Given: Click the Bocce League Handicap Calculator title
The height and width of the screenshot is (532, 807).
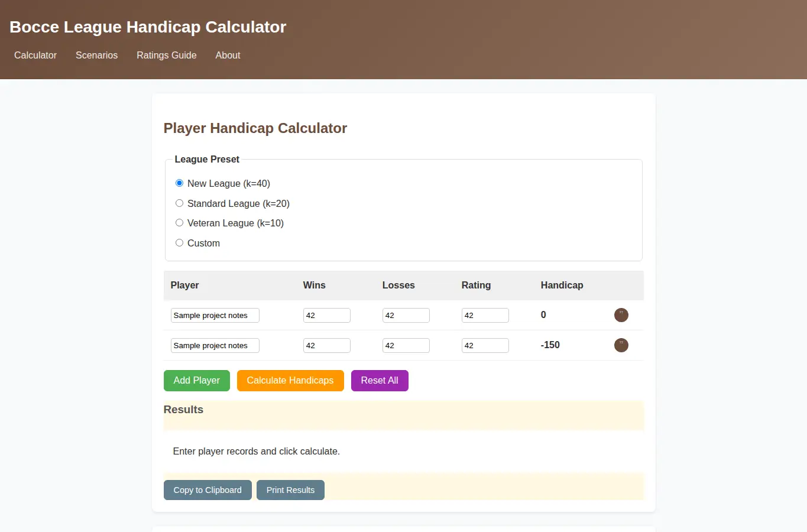Looking at the screenshot, I should tap(148, 27).
